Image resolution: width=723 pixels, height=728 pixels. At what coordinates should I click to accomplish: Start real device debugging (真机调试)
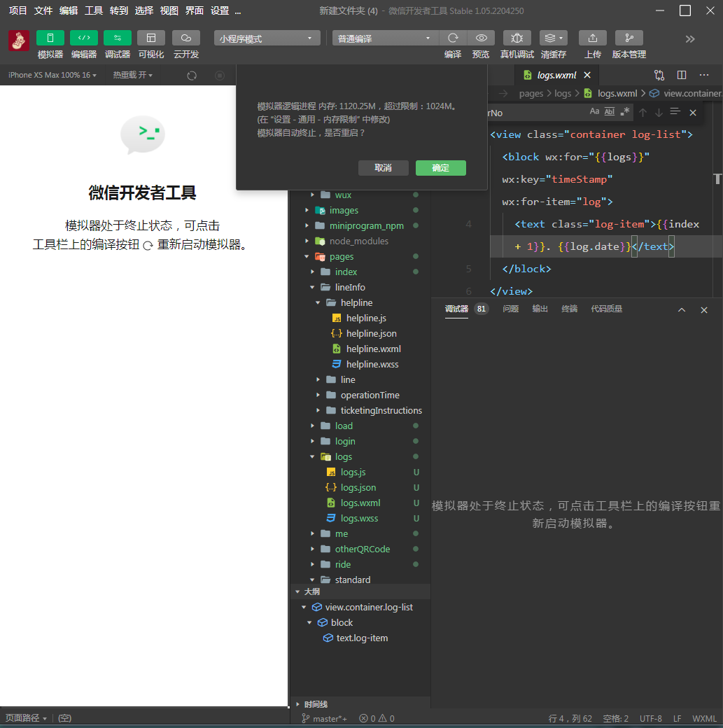click(x=517, y=38)
